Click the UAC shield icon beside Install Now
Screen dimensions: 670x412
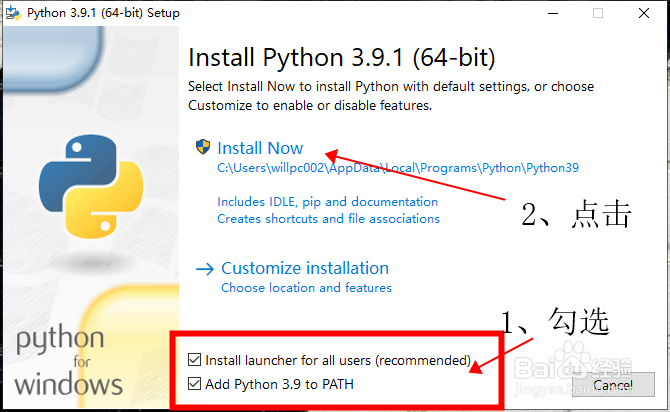(204, 148)
